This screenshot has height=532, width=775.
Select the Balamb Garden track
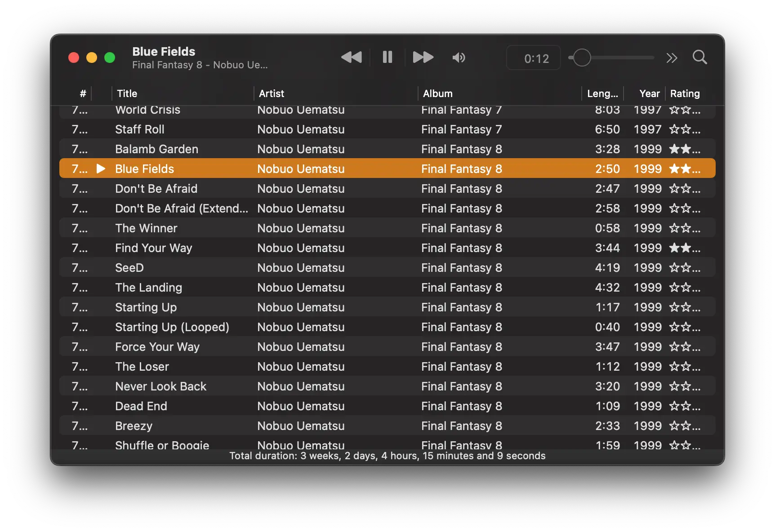[387, 149]
